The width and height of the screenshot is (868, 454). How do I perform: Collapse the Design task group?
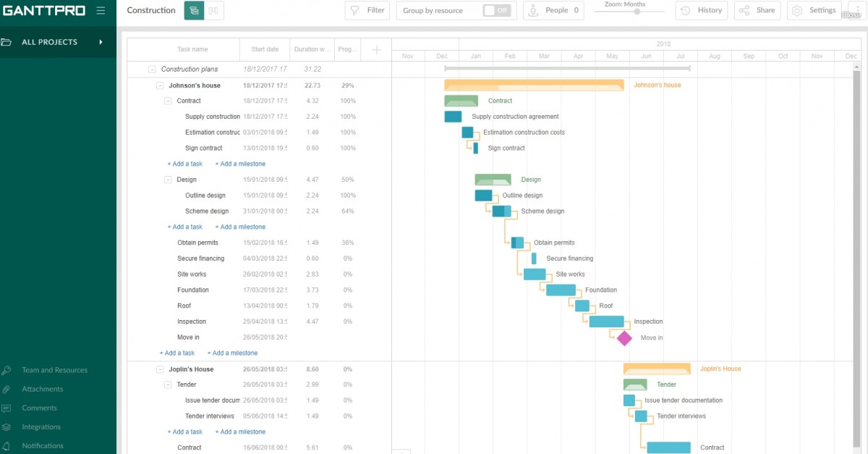click(x=168, y=180)
